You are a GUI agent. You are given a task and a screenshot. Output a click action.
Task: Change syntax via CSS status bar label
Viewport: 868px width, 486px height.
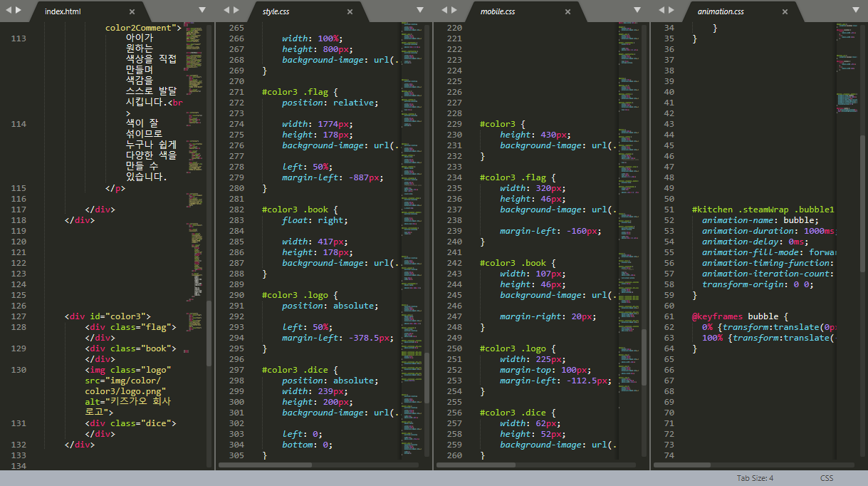(827, 478)
